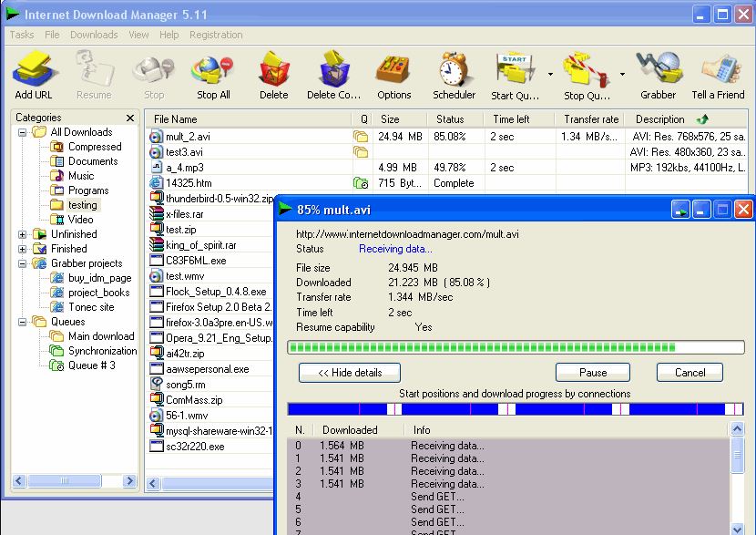Click the Categories horizontal scrollbar thumb
Viewport: 756px width, 535px height.
(65, 480)
